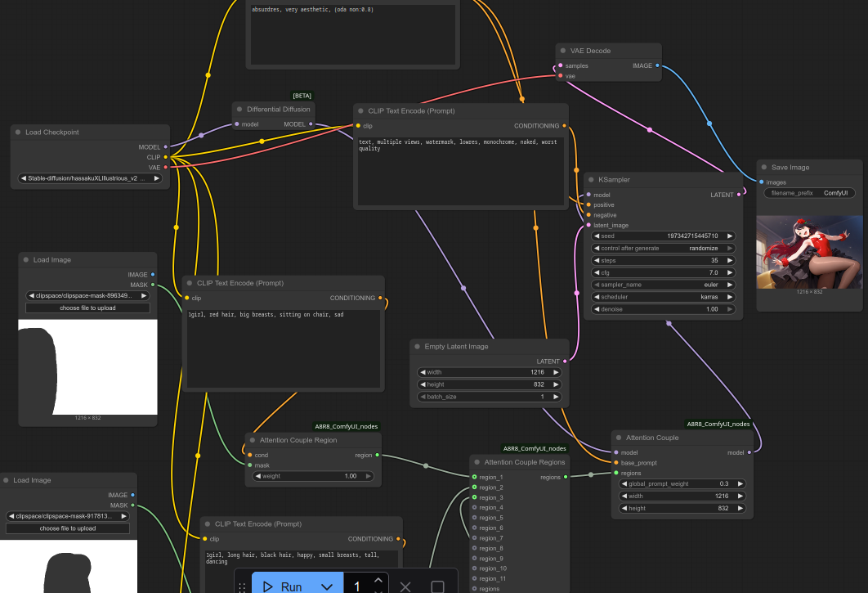Collapse the KSampler node via its title dot
This screenshot has width=868, height=593.
click(591, 180)
